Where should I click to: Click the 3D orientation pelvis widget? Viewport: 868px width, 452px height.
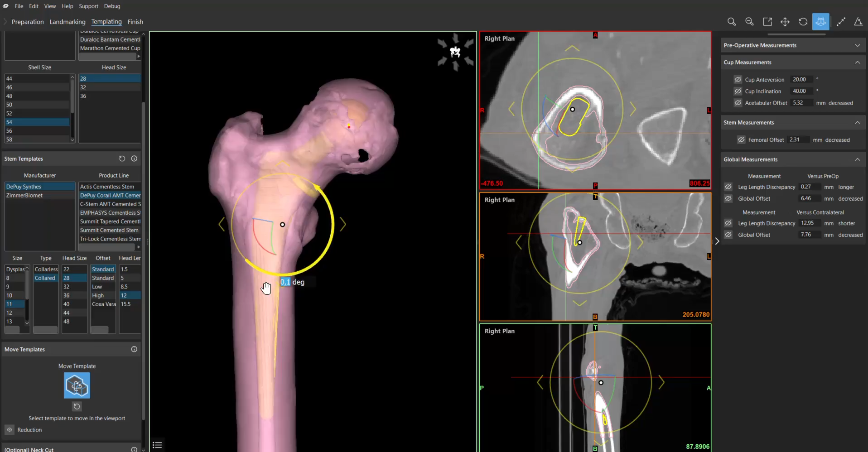(x=455, y=53)
